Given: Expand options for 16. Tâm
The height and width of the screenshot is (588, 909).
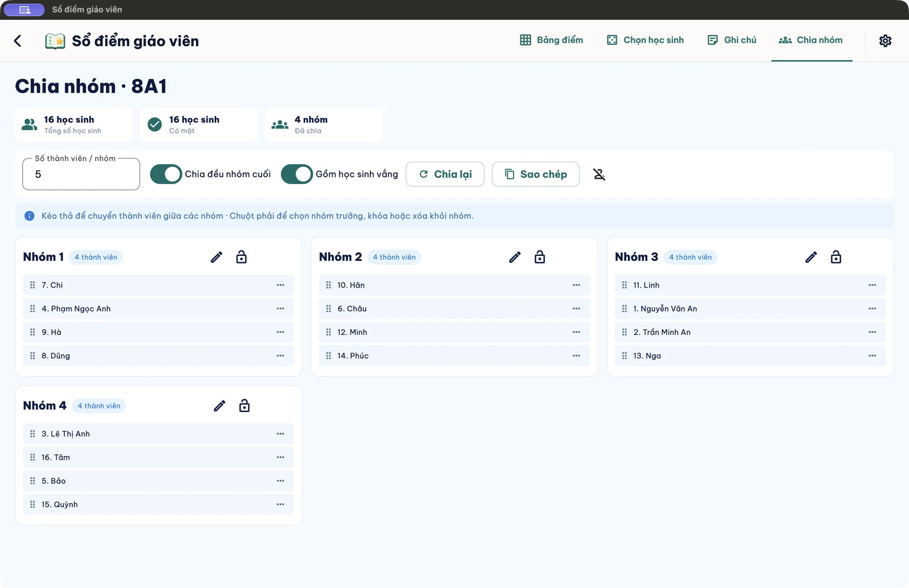Looking at the screenshot, I should point(280,457).
